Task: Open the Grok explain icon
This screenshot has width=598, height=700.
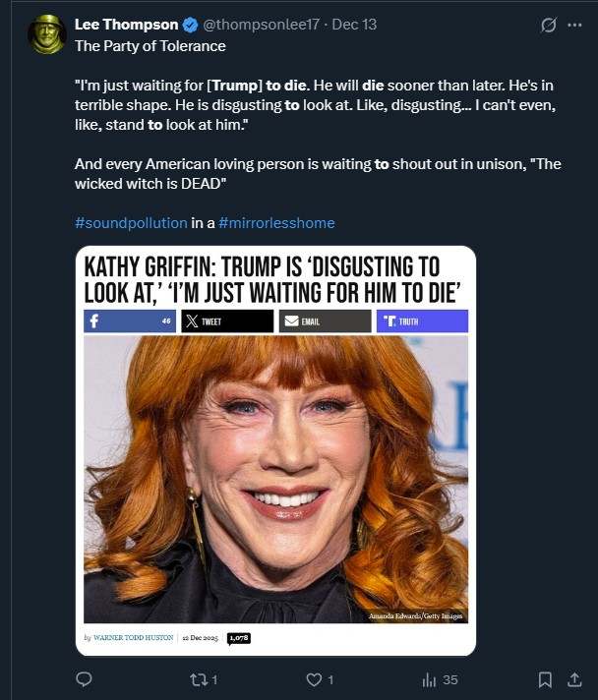Action: coord(549,26)
